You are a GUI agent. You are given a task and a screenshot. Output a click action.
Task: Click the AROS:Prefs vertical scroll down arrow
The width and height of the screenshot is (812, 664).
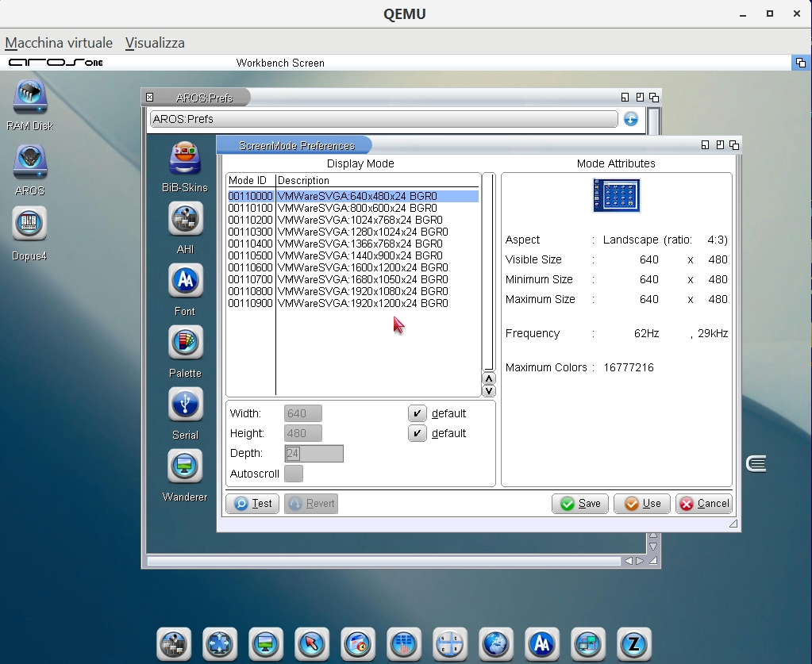point(653,547)
